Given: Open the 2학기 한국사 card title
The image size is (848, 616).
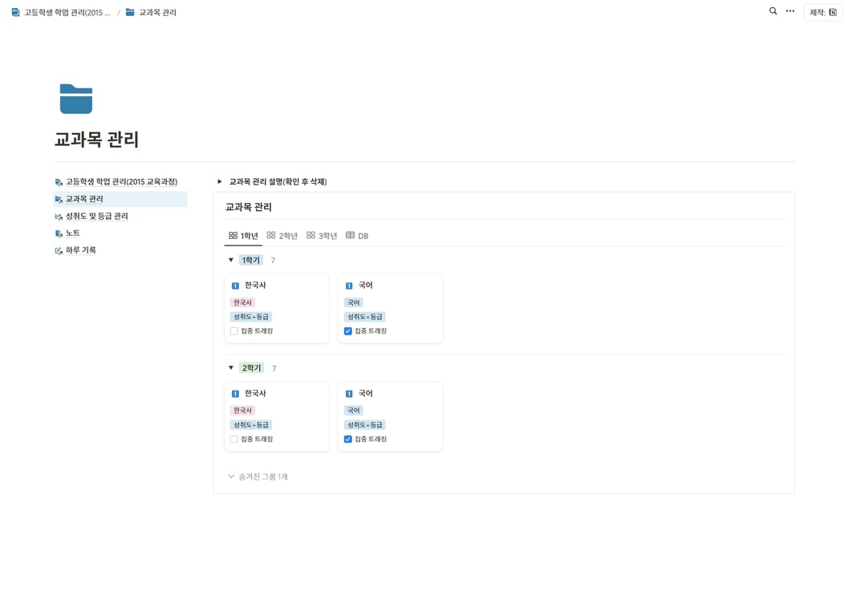Looking at the screenshot, I should point(255,393).
